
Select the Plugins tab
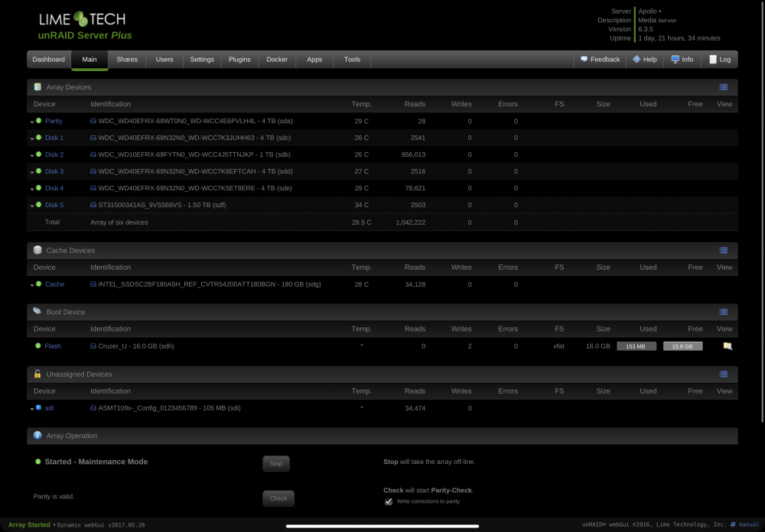239,60
